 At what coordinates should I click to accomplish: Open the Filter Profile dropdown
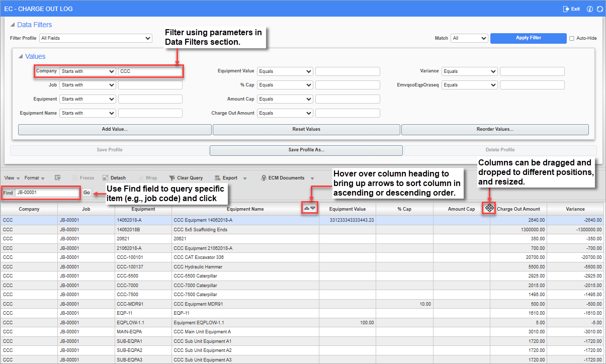[x=96, y=38]
